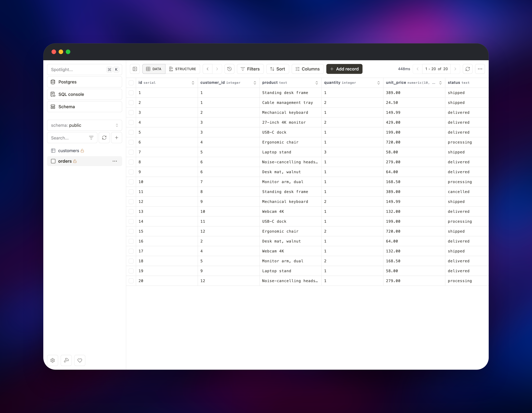Click the table Search field
The image size is (532, 413).
pos(72,138)
